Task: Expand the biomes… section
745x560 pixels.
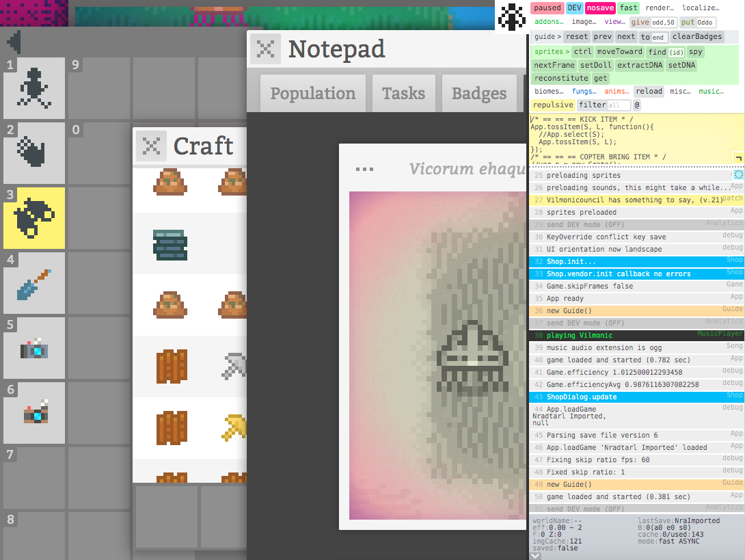Action: [548, 91]
